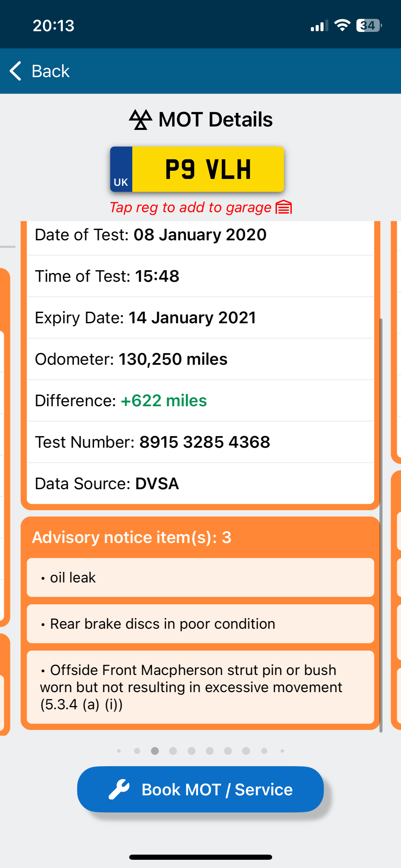Tap the cellular signal bars icon
401x868 pixels.
(x=319, y=26)
